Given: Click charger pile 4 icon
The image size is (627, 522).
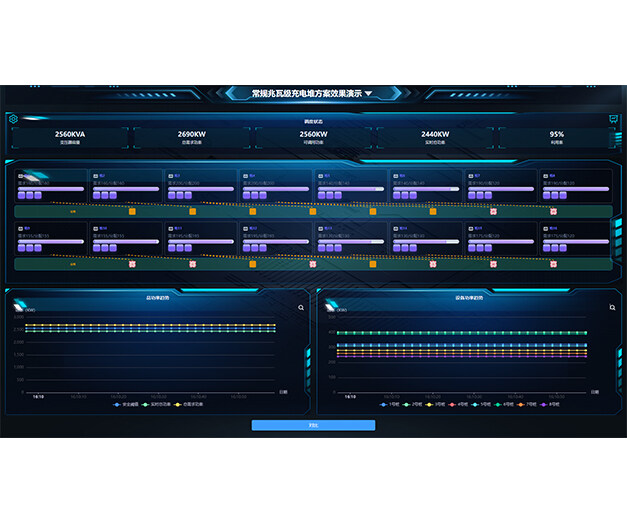Looking at the screenshot, I should click(246, 176).
